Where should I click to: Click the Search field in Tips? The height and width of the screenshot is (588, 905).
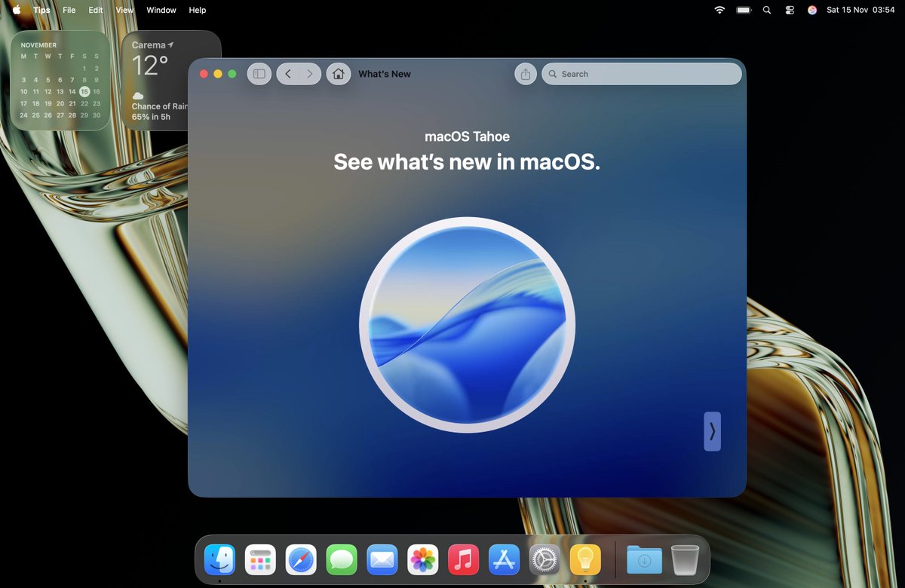point(642,74)
